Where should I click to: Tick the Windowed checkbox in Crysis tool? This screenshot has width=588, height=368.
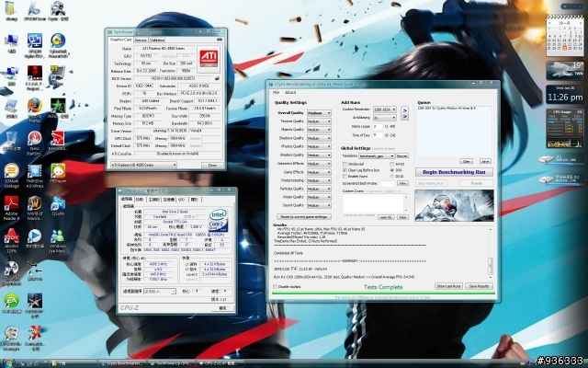coord(345,164)
